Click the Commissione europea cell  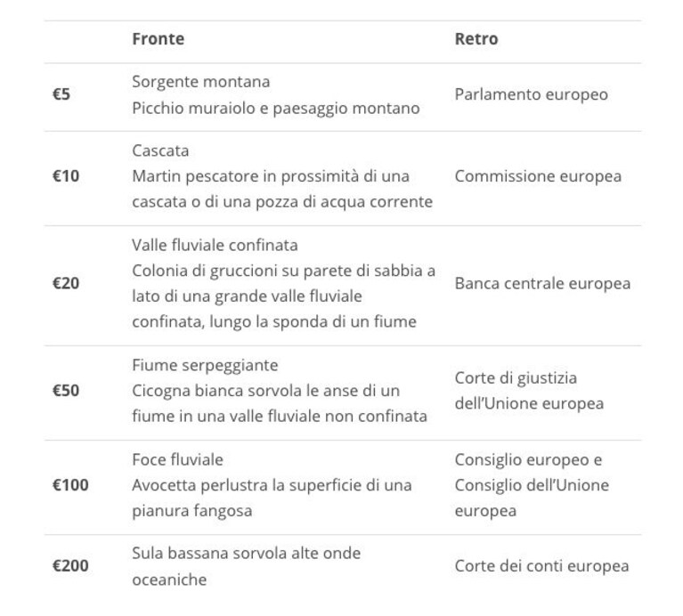(x=538, y=176)
